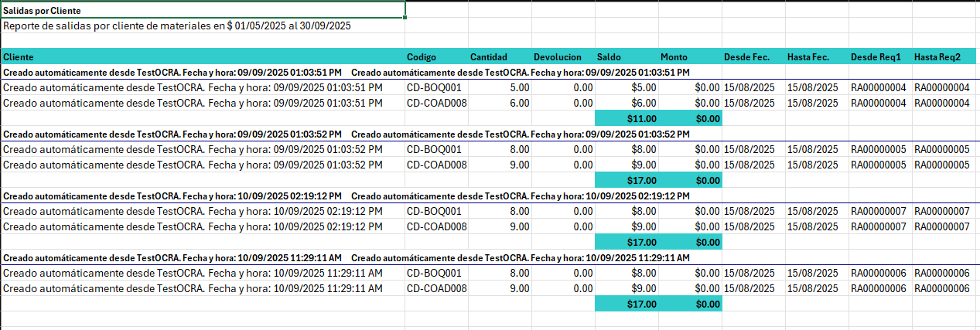Select CD-BOQ001 in the 01:03:52 PM row
Screen dimensions: 980x330
pos(436,149)
